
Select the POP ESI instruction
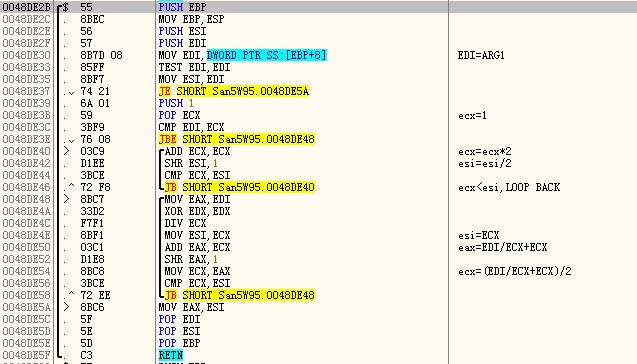tap(179, 331)
